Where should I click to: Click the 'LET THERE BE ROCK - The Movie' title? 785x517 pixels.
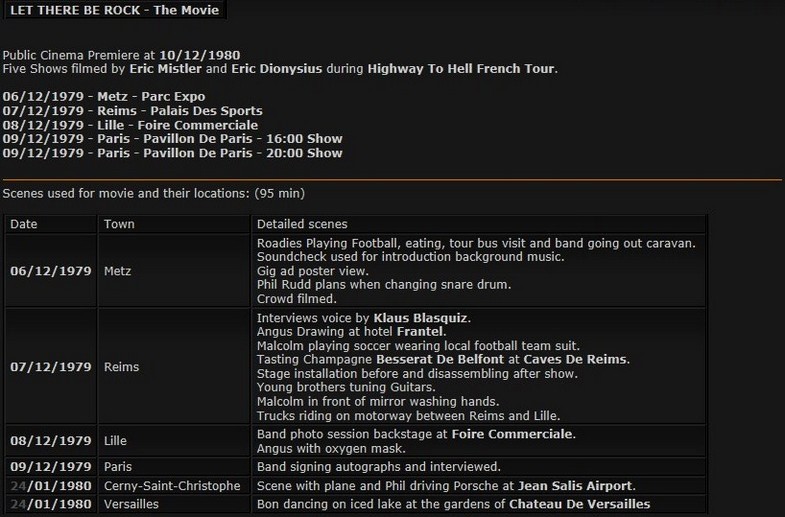113,10
